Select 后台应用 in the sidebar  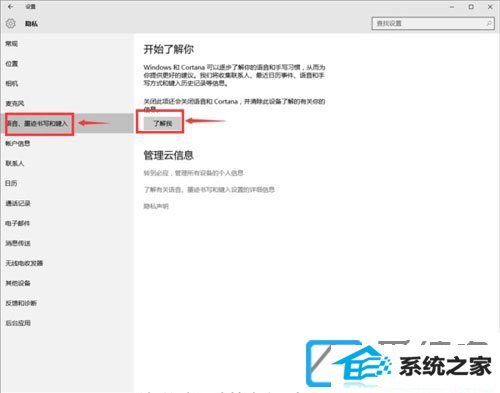[18, 323]
